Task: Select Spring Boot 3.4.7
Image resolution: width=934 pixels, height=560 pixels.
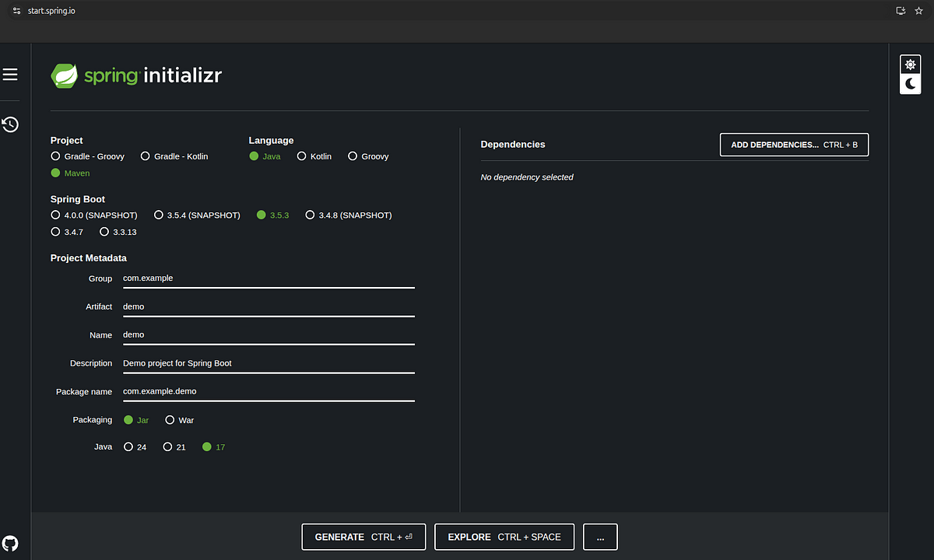Action: click(67, 232)
